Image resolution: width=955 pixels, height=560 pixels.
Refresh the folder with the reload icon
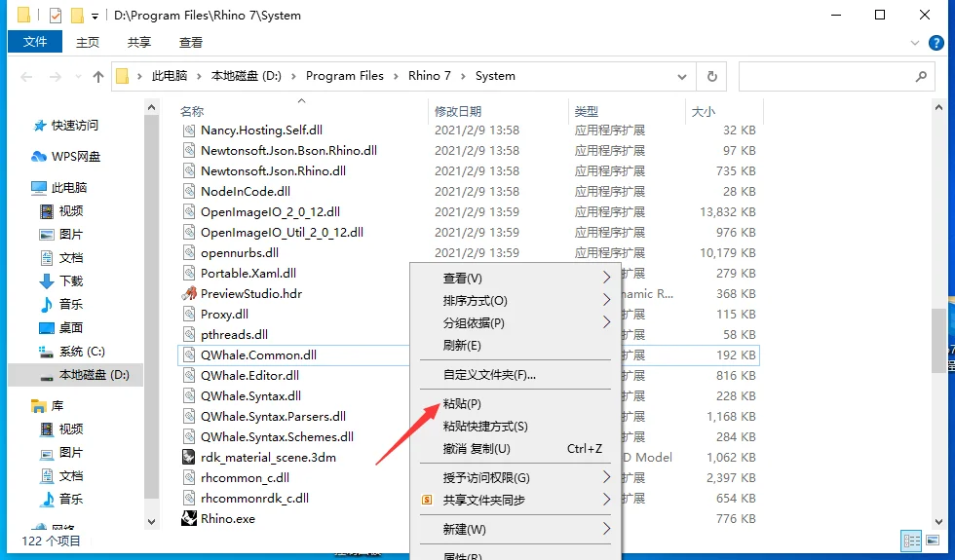tap(711, 76)
